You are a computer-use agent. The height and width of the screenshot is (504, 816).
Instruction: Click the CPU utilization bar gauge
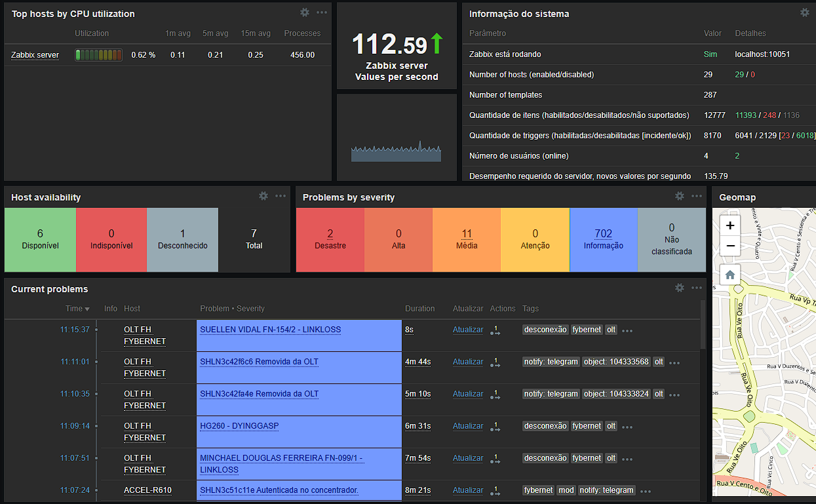99,55
